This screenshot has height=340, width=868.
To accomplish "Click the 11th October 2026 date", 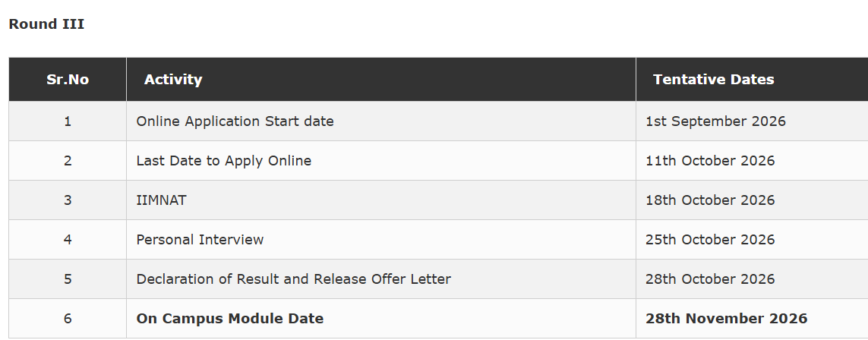I will [x=710, y=161].
